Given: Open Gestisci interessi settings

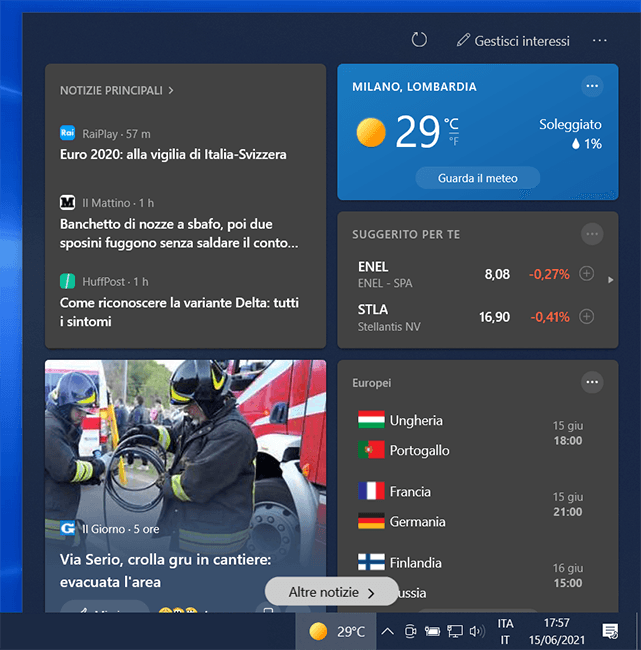Looking at the screenshot, I should tap(513, 41).
